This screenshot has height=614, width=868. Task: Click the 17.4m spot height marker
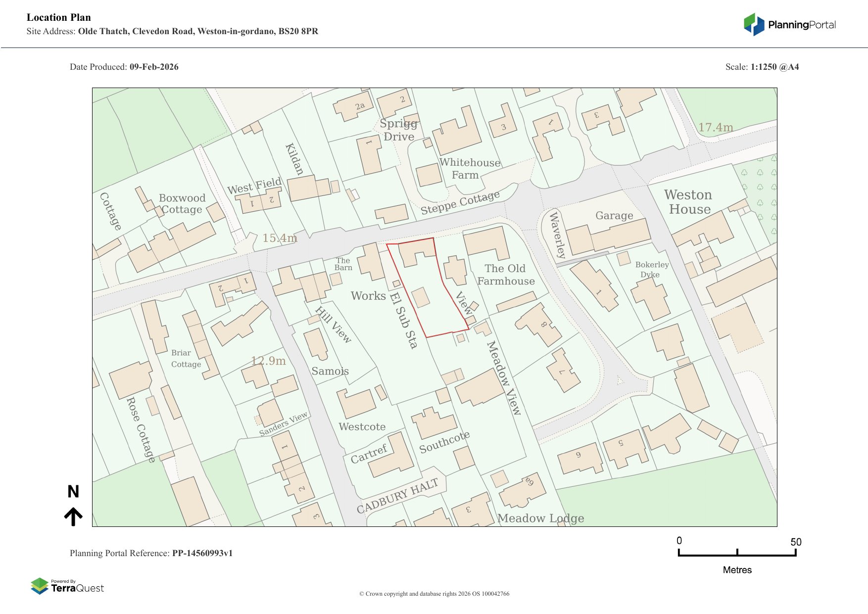coord(715,127)
